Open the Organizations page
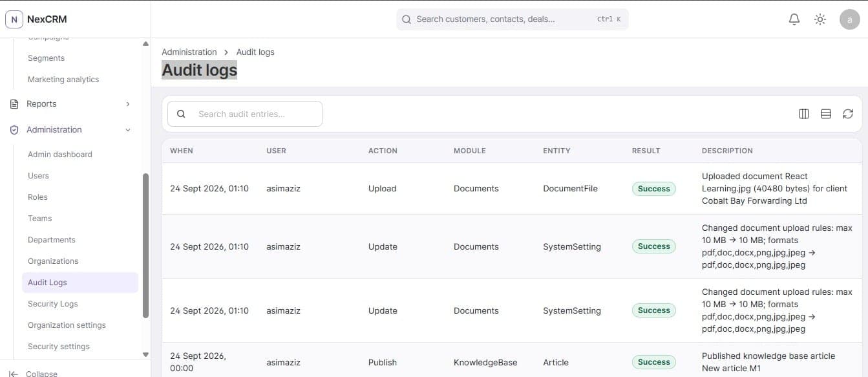This screenshot has width=868, height=377. point(53,261)
